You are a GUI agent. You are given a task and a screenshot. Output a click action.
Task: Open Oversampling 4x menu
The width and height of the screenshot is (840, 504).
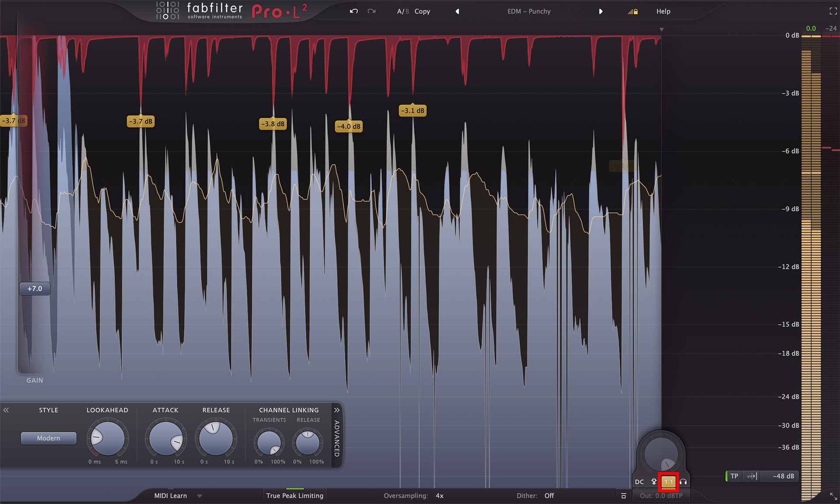pyautogui.click(x=413, y=496)
